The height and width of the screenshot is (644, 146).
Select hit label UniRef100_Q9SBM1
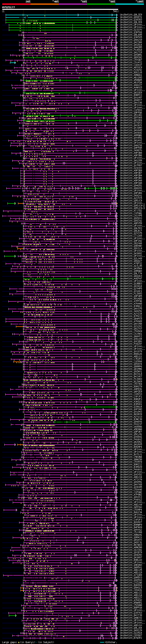[x=131, y=55]
